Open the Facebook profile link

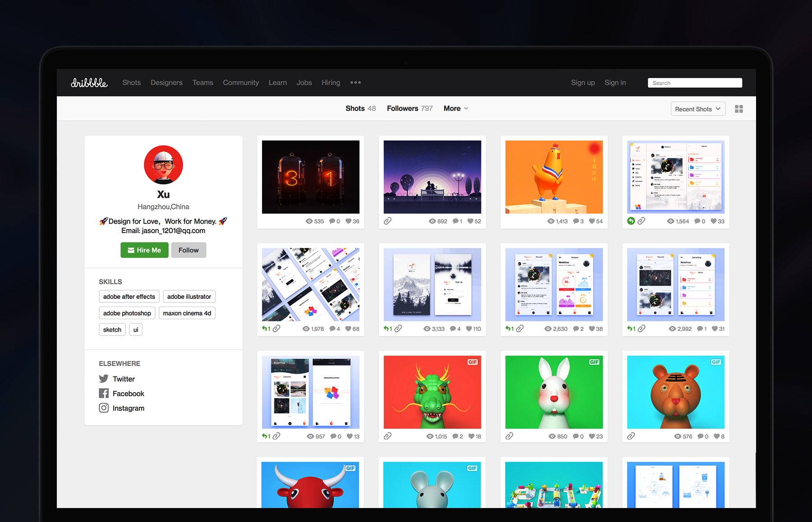(x=128, y=394)
